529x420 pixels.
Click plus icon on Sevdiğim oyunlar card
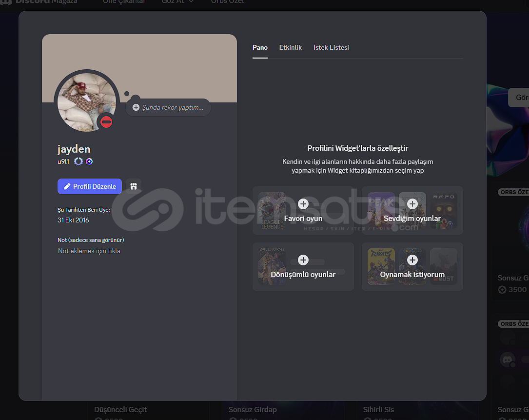tap(412, 204)
